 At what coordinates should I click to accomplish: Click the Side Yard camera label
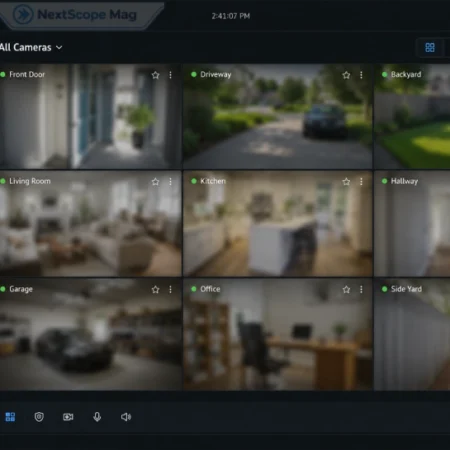coord(406,289)
